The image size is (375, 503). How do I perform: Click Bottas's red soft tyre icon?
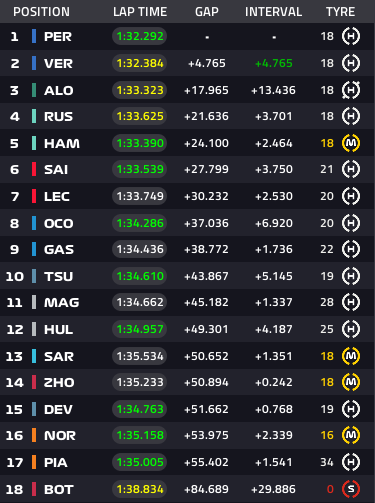coord(351,489)
